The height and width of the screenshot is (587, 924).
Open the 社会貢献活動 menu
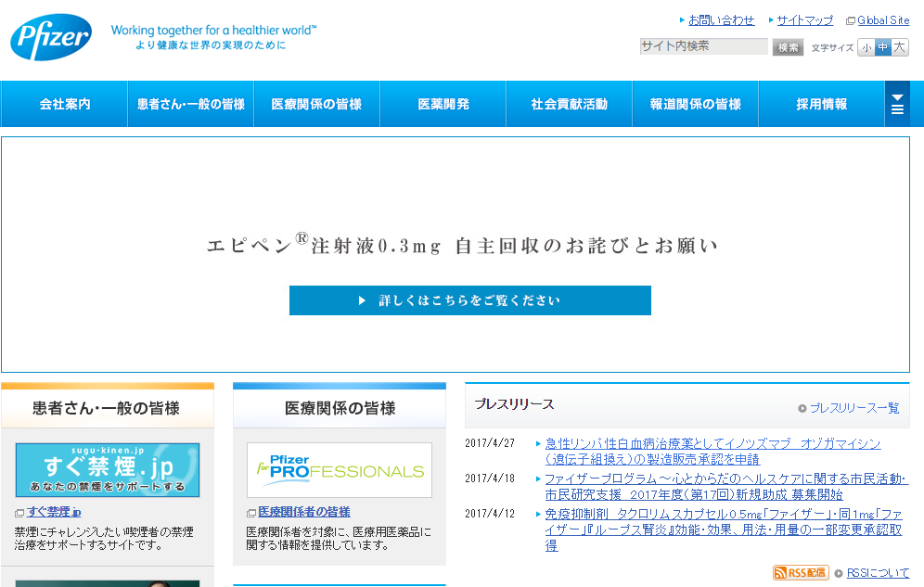570,104
